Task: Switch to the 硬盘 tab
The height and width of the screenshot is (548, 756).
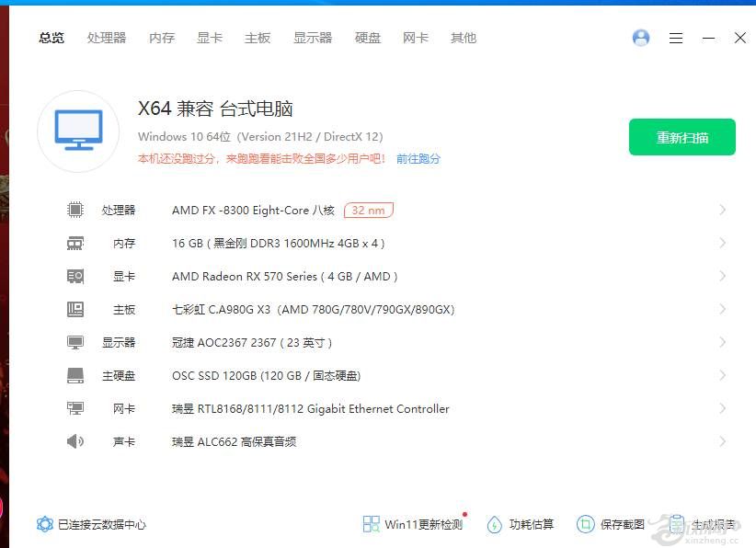Action: click(x=367, y=38)
